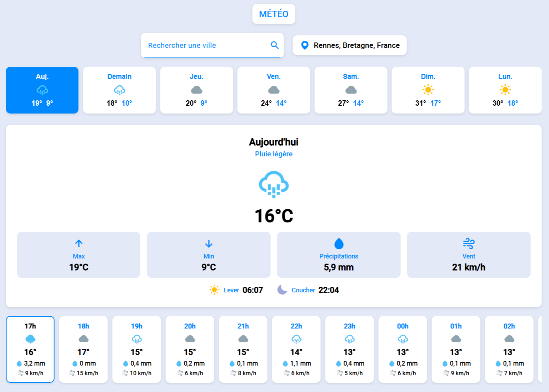Click the sun icon for Lun.

pos(505,90)
